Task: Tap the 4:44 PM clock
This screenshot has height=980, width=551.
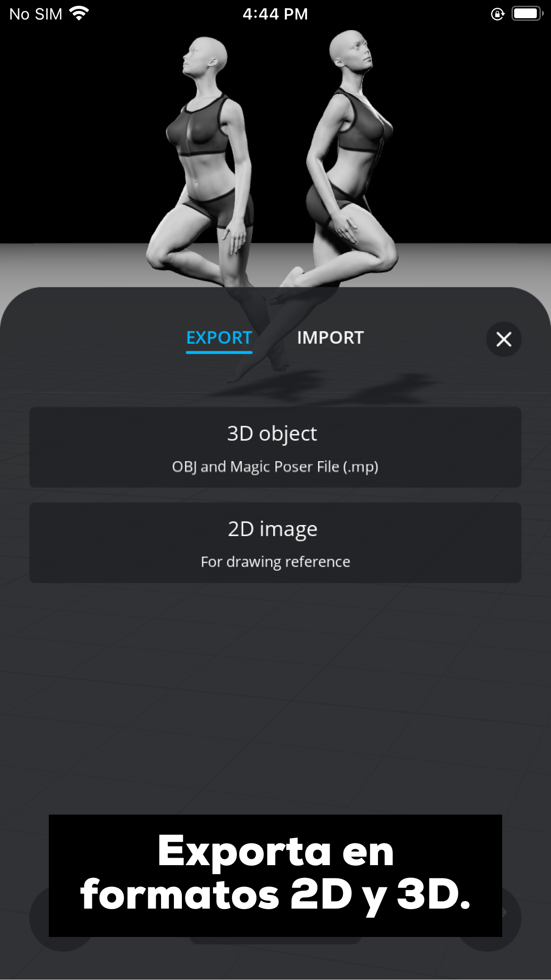Action: [275, 14]
